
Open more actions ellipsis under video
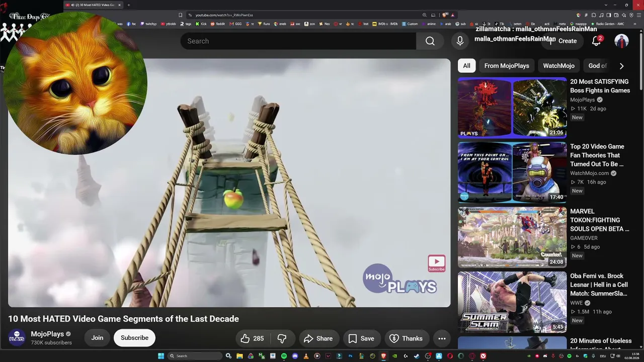(x=442, y=338)
